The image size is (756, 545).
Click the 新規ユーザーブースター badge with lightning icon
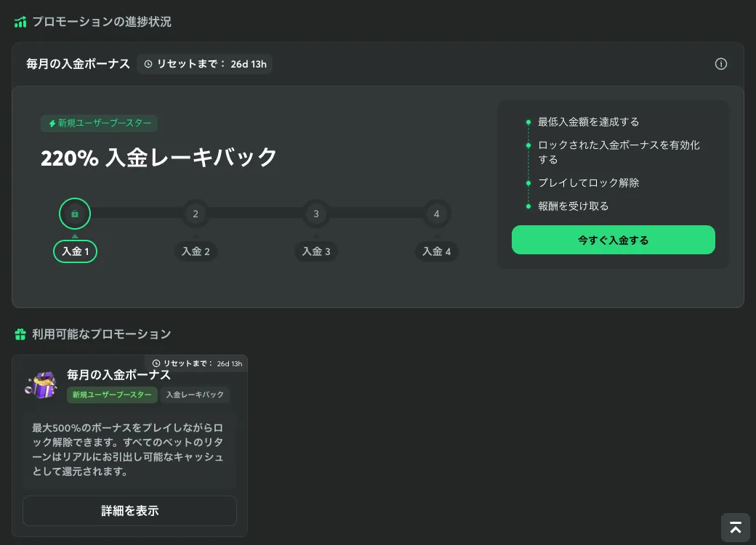click(x=100, y=124)
